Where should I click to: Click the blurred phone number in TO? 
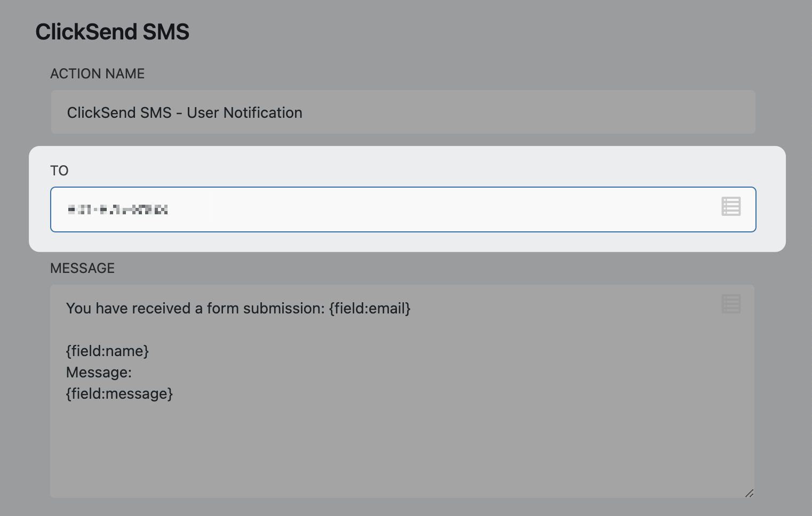[x=117, y=209]
